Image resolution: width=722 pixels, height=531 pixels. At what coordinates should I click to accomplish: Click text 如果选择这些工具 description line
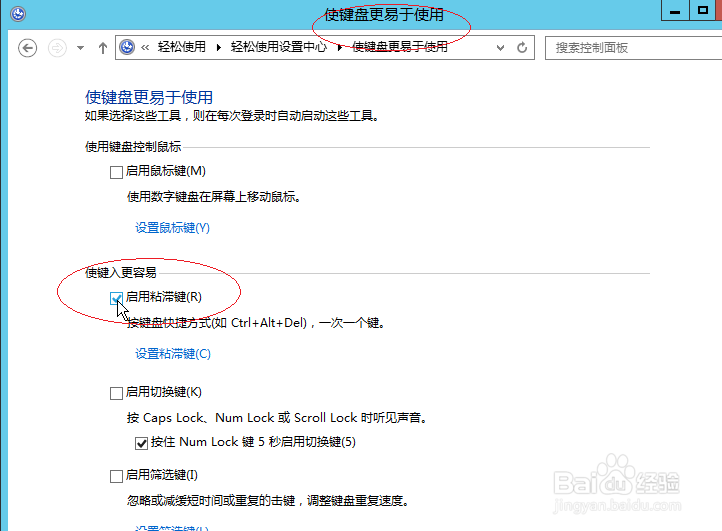[x=232, y=116]
